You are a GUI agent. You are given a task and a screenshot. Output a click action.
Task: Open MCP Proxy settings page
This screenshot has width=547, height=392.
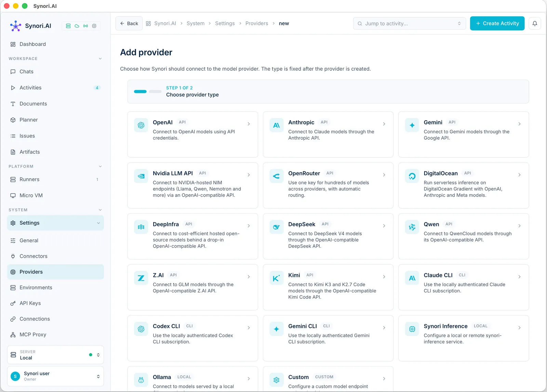pos(55,335)
